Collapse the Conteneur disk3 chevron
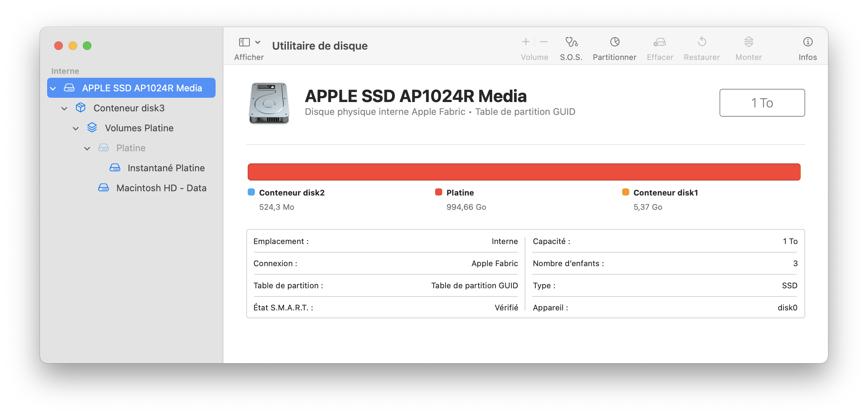Image resolution: width=868 pixels, height=416 pixels. (64, 108)
